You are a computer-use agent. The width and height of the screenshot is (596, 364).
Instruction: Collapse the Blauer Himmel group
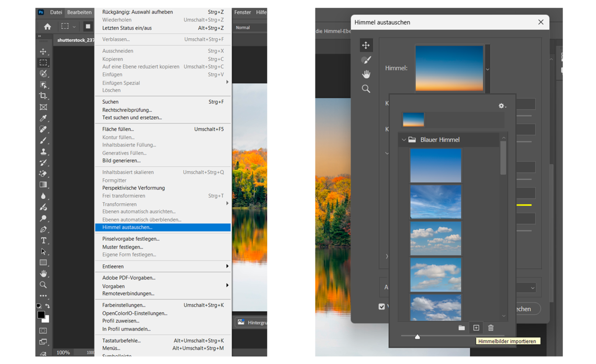403,140
